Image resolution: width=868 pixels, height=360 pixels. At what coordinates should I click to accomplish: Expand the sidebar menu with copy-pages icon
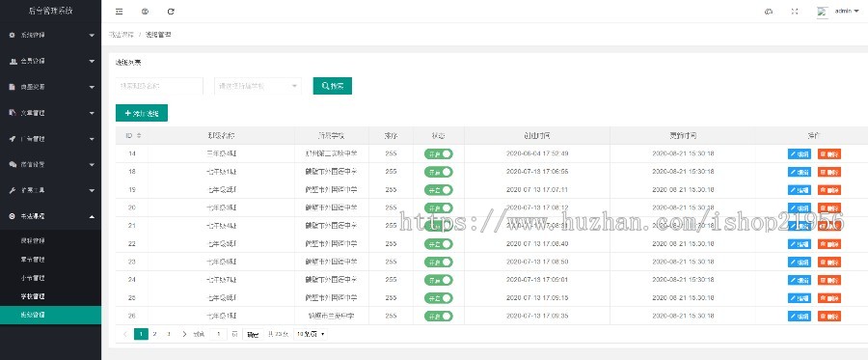(50, 112)
